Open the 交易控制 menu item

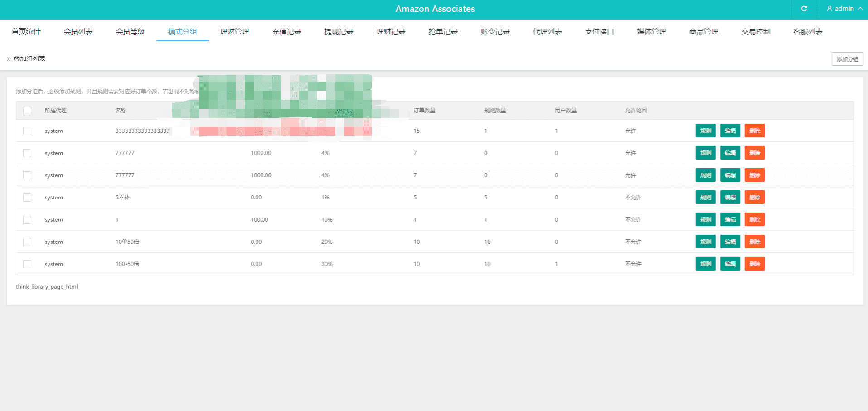(x=756, y=32)
